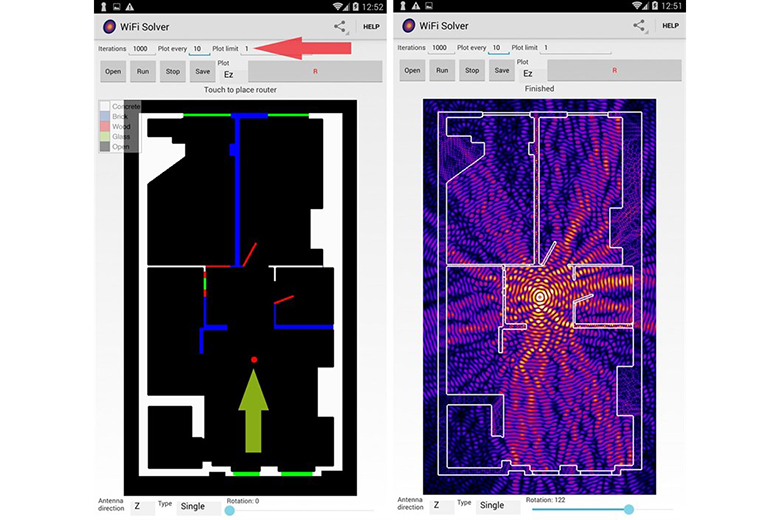
Task: Click the Rotation slider handle on right screen
Action: pyautogui.click(x=629, y=509)
